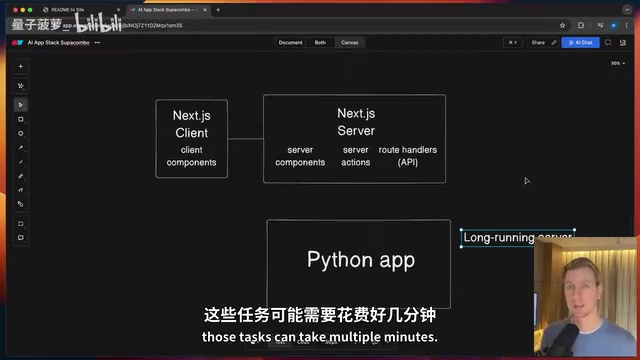Viewport: 640px width, 360px height.
Task: Select the pencil freehand tool
Action: [x=20, y=176]
